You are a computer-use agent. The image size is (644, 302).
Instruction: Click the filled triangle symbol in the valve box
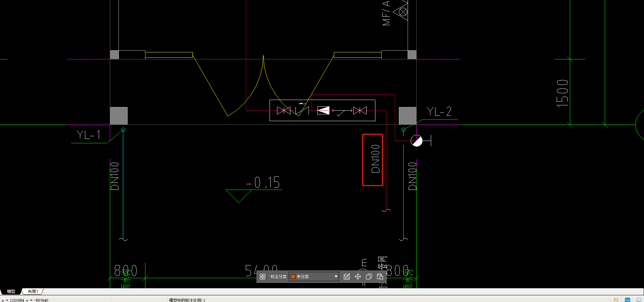323,110
